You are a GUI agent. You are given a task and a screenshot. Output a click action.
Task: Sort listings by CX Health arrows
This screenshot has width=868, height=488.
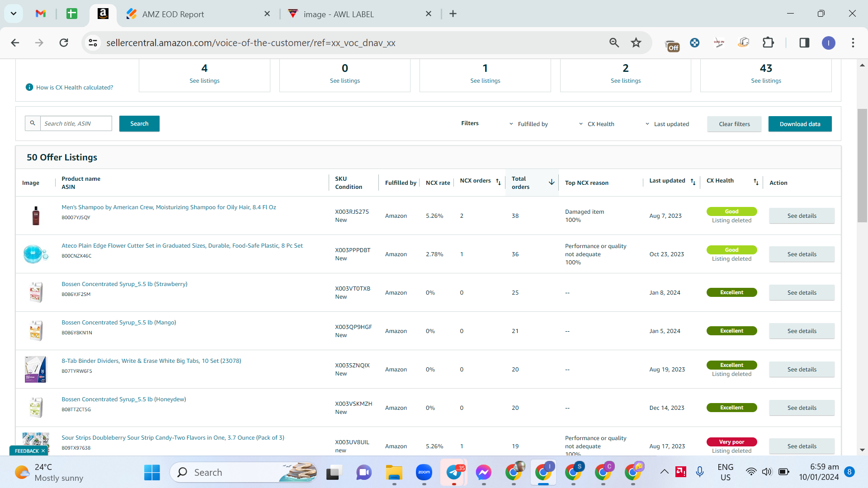pyautogui.click(x=756, y=182)
